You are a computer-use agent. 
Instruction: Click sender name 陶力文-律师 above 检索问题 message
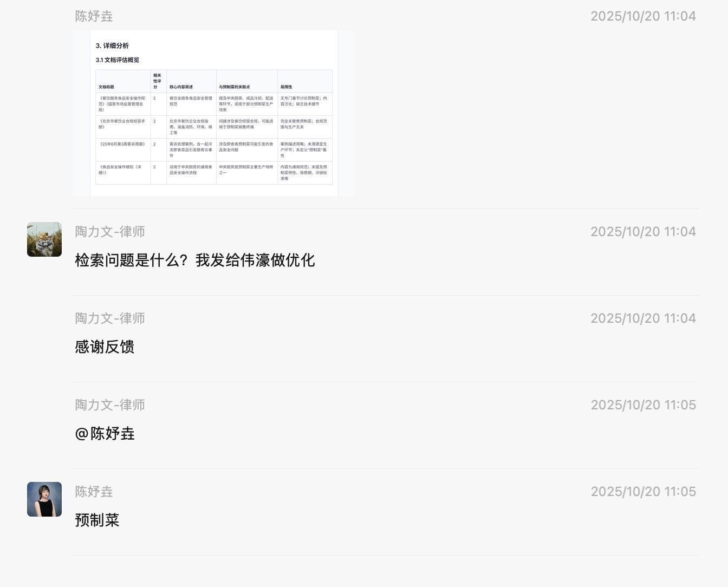point(110,232)
